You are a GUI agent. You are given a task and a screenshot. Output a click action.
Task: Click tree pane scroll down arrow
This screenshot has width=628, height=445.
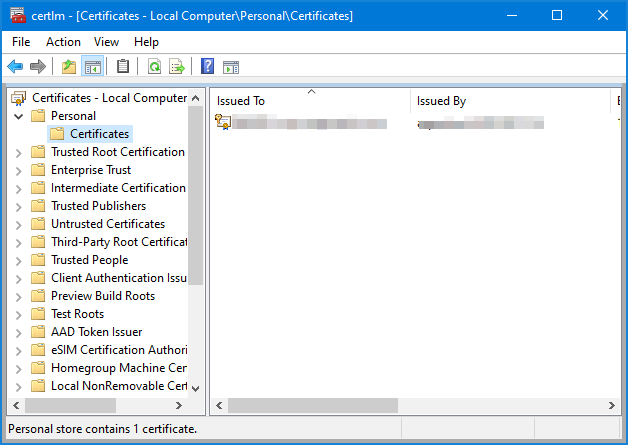click(195, 388)
